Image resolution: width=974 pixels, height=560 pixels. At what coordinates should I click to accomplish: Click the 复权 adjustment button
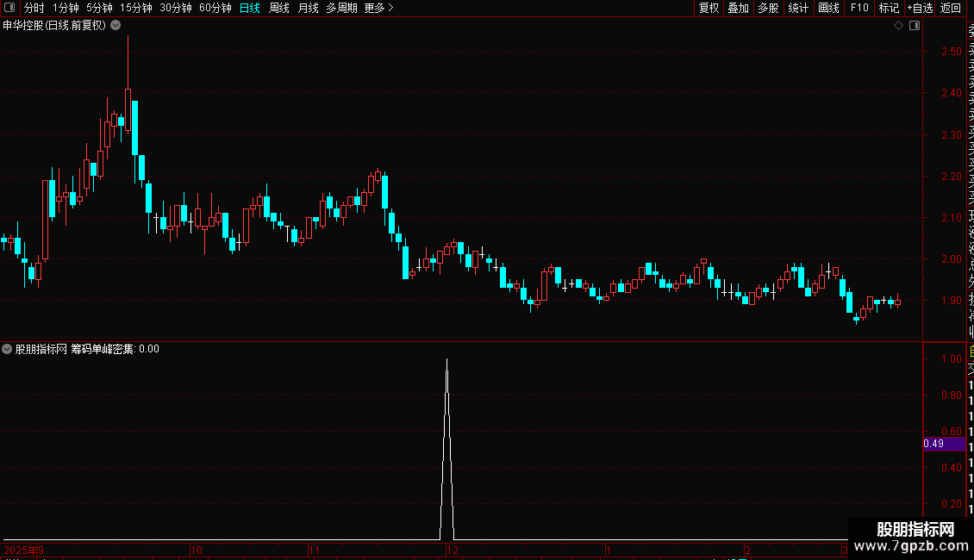click(709, 8)
